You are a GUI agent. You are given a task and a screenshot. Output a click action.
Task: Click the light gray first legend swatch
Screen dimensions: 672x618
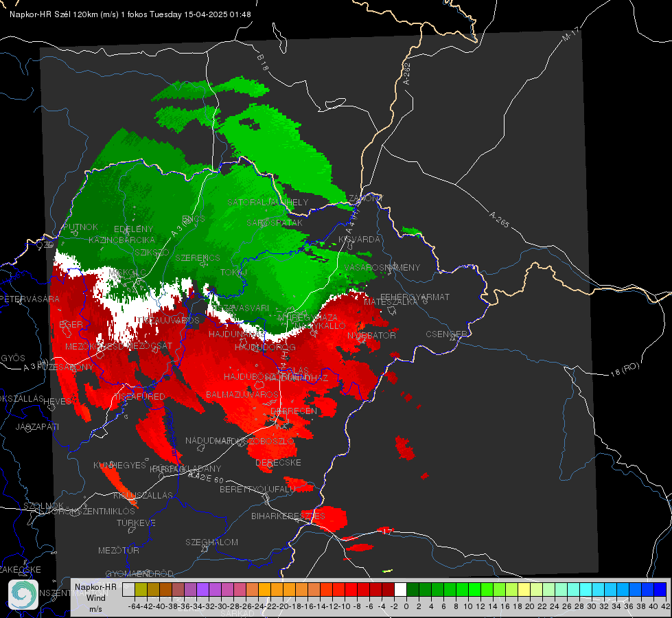coord(128,590)
